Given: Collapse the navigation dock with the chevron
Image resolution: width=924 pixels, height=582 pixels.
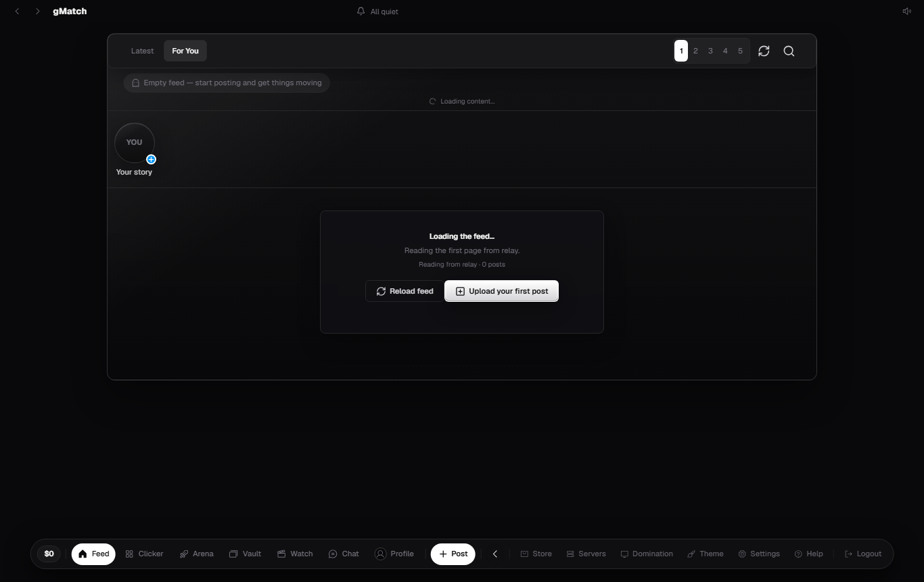Looking at the screenshot, I should pos(494,554).
